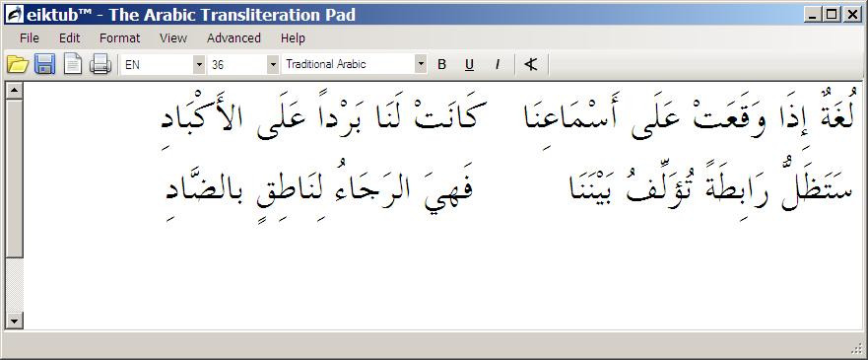Click the EN language field

tap(158, 64)
